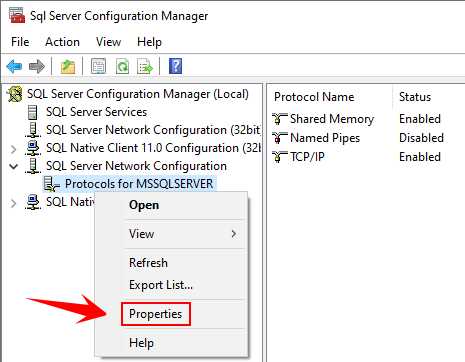Select the Named Pipes protocol row
This screenshot has height=362, width=465.
tap(325, 138)
